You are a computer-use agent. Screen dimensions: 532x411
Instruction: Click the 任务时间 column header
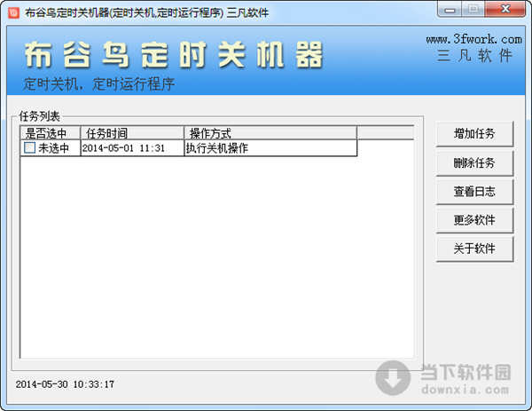coord(132,133)
